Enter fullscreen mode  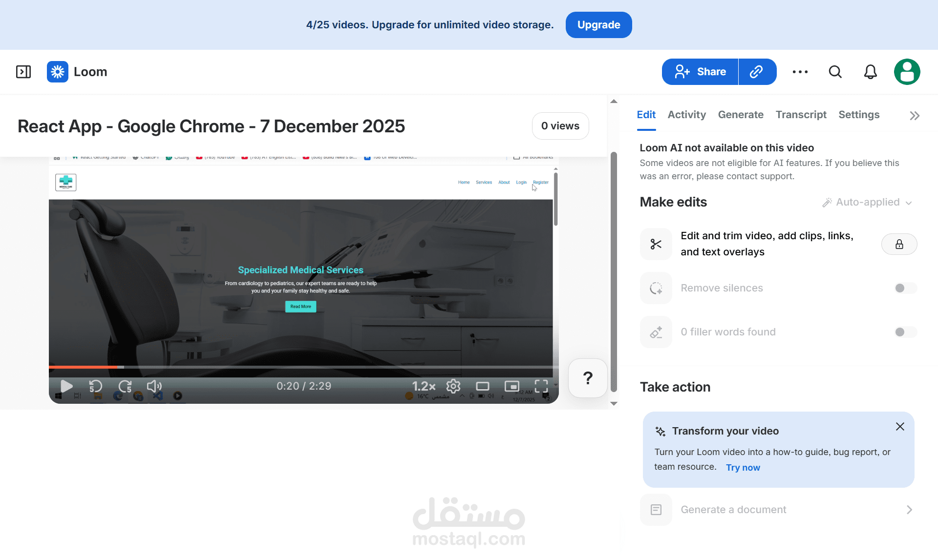coord(541,386)
